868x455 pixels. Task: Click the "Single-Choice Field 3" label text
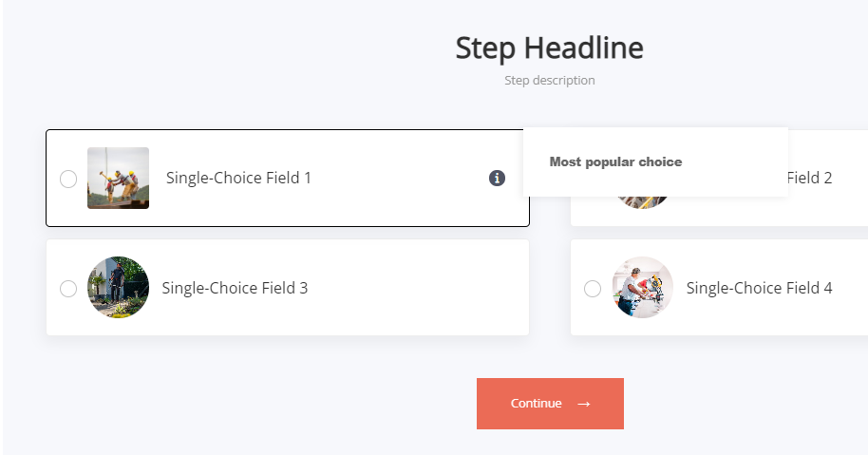(235, 288)
